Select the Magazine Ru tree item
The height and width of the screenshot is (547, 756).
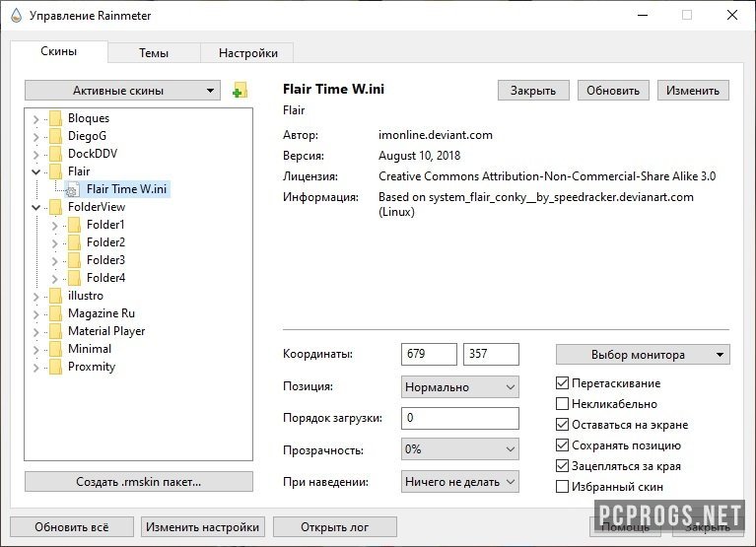pyautogui.click(x=102, y=313)
